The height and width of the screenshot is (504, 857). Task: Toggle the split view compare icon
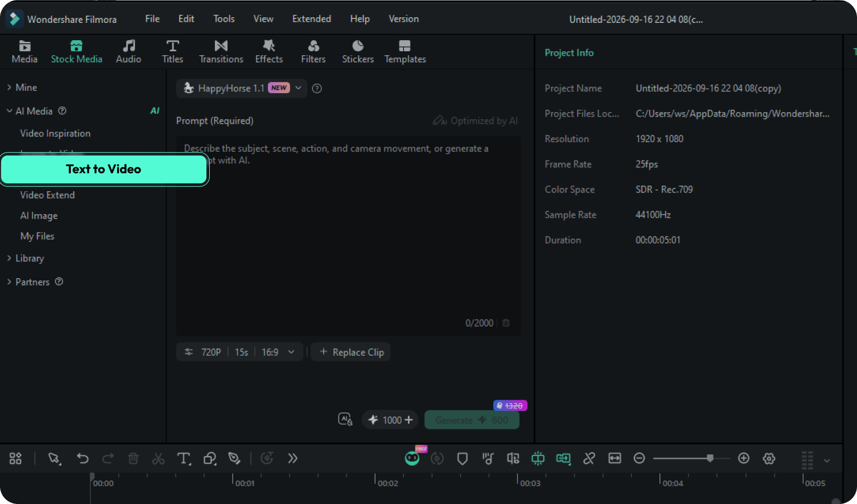[x=513, y=458]
